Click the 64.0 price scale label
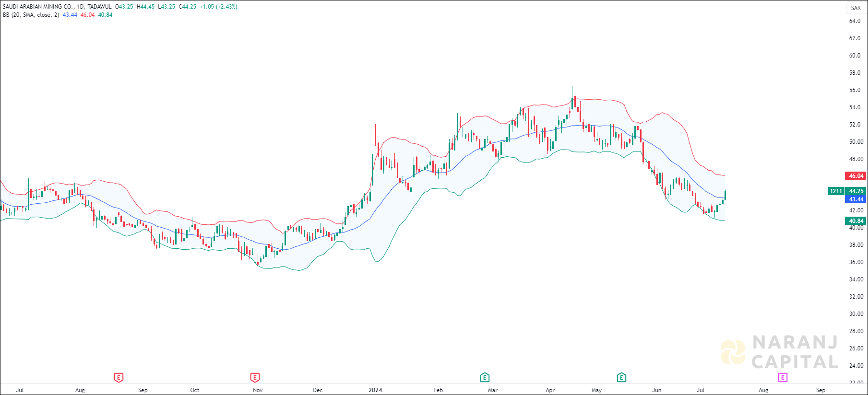The image size is (868, 395). click(855, 21)
